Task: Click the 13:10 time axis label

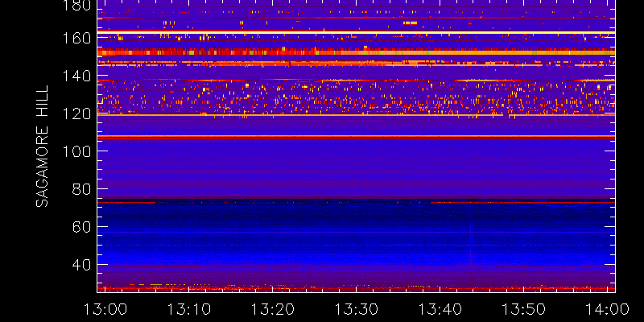Action: [189, 309]
